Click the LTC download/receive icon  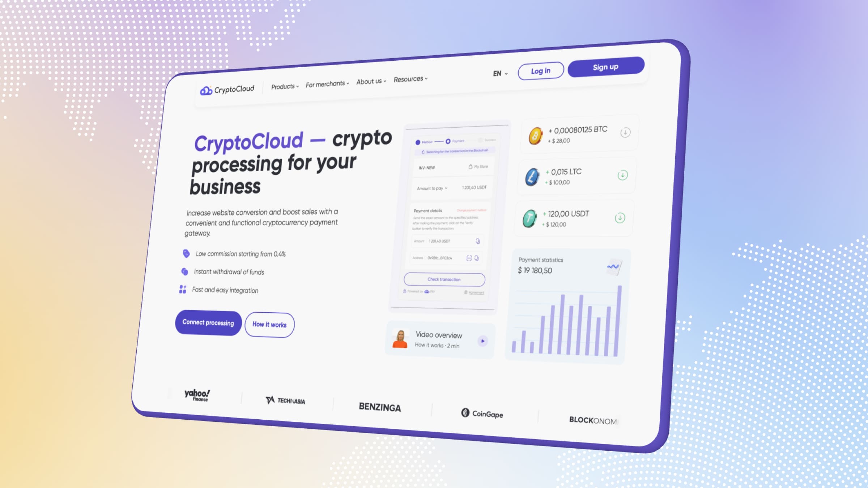pos(622,175)
